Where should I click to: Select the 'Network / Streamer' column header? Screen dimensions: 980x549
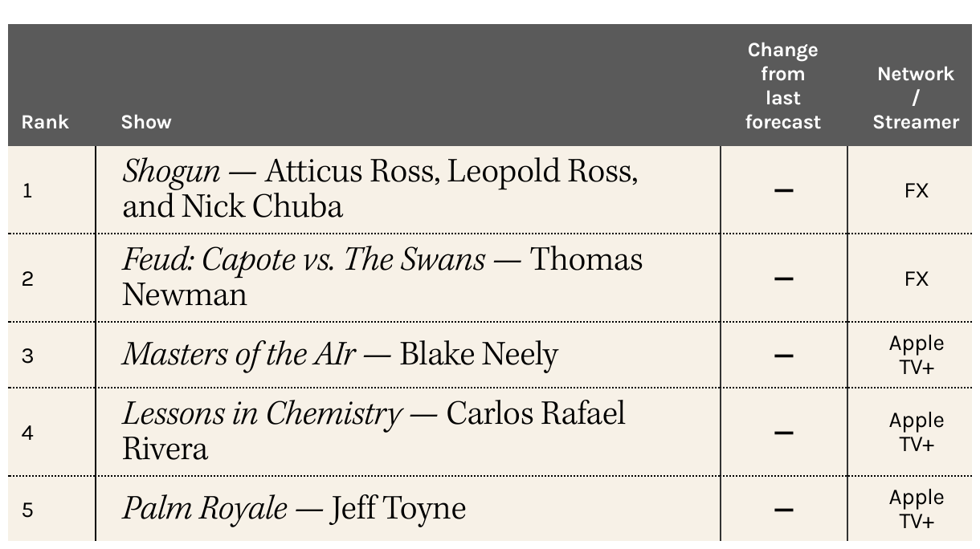point(916,98)
